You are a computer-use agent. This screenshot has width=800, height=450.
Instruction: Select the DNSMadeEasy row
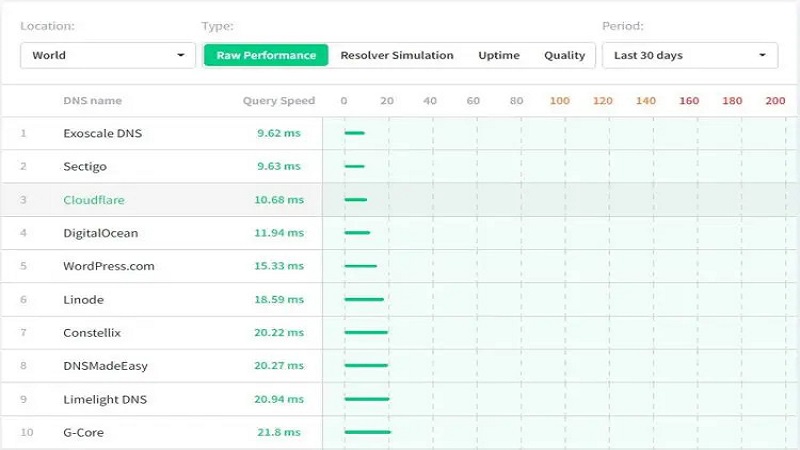[x=105, y=367]
